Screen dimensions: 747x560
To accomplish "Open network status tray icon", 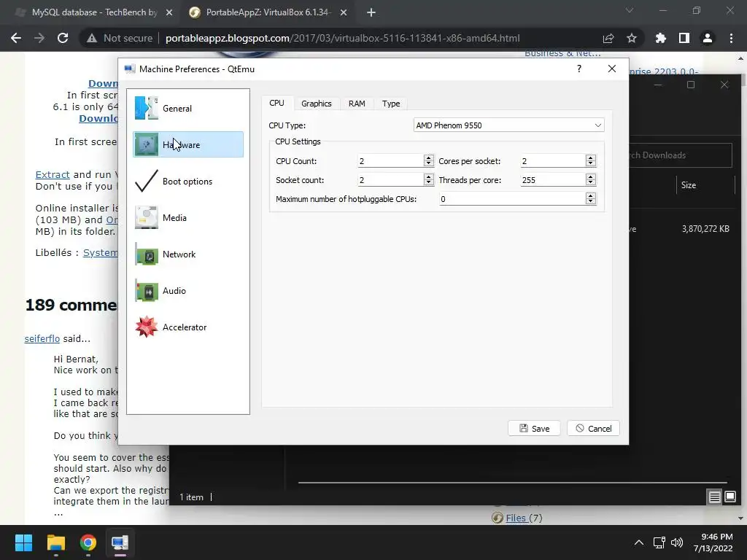I will click(659, 542).
